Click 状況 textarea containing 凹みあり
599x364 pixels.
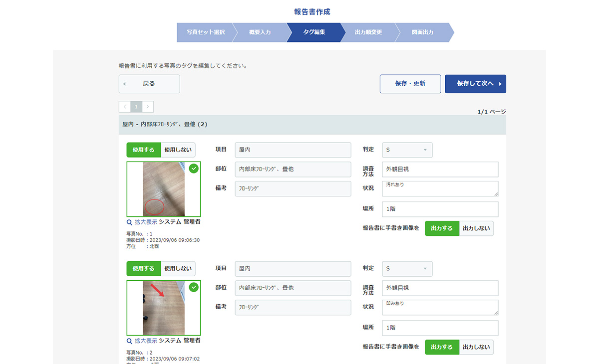(x=440, y=307)
